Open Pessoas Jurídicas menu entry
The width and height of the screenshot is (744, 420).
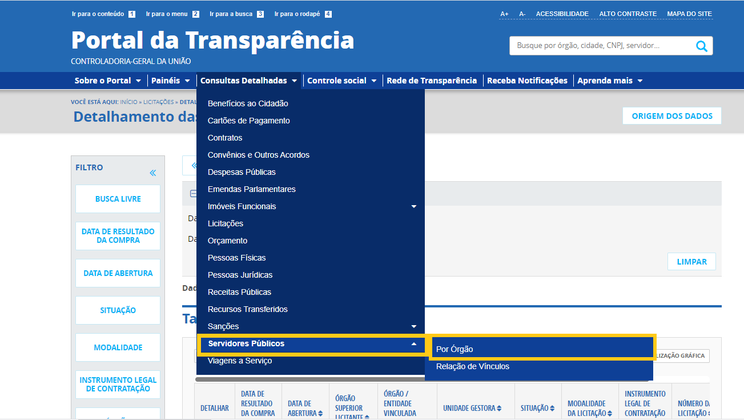240,275
